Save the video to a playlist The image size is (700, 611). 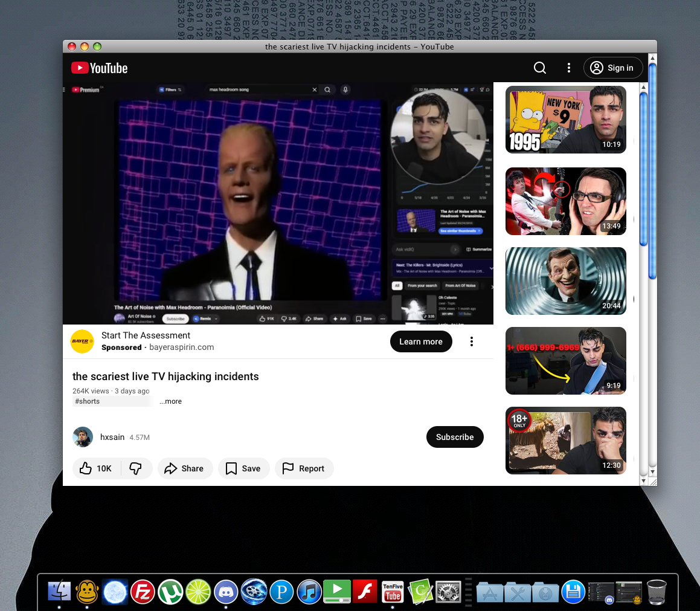(x=243, y=468)
